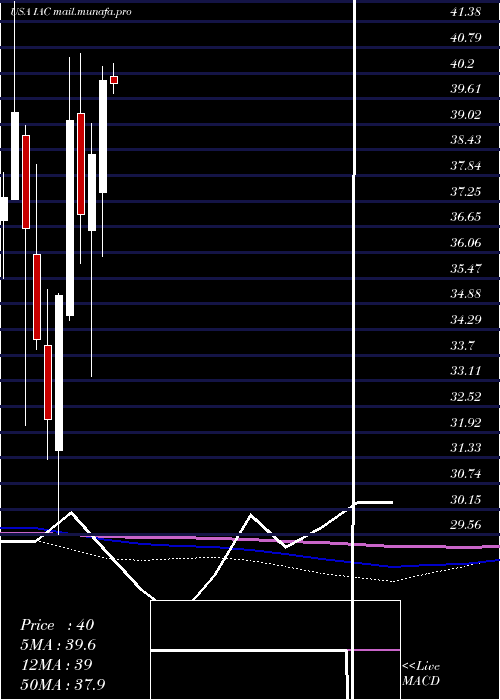Click the 30.15 price axis label
Screen dimensions: 500x700
466,499
